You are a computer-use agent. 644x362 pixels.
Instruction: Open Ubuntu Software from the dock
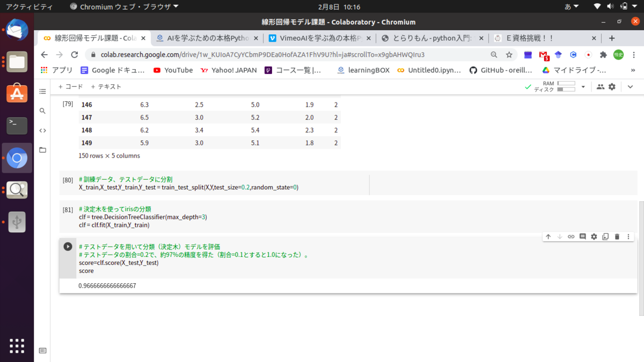(17, 94)
